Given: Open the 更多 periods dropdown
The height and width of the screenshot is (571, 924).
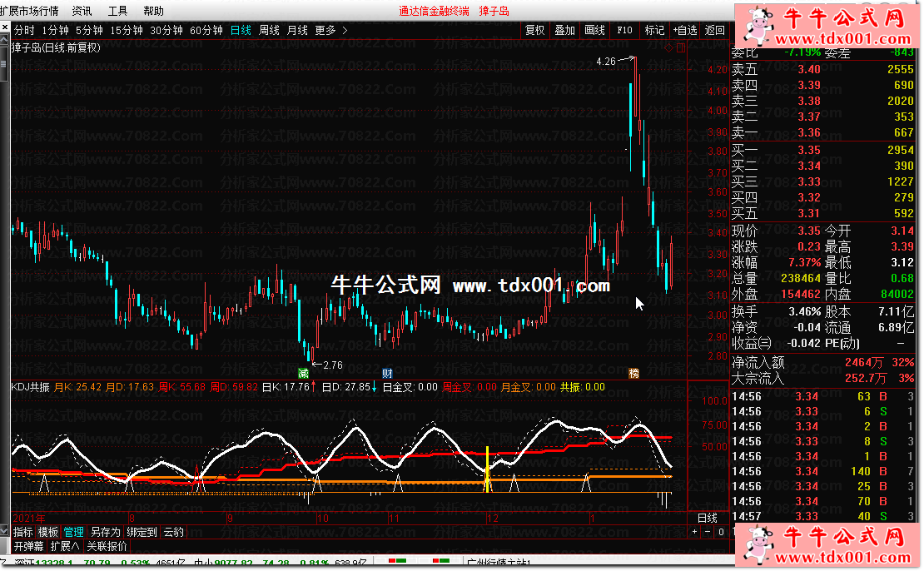Looking at the screenshot, I should tap(325, 30).
